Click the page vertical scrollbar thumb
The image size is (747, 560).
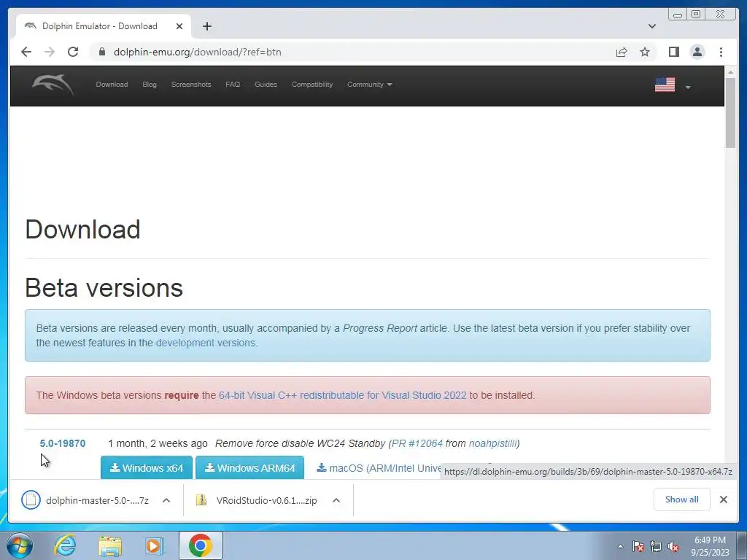pos(730,112)
